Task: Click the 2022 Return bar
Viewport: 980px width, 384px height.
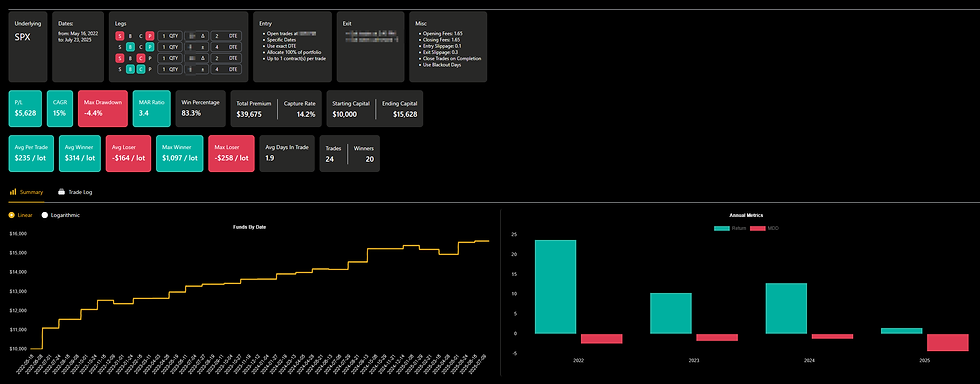Action: point(556,286)
